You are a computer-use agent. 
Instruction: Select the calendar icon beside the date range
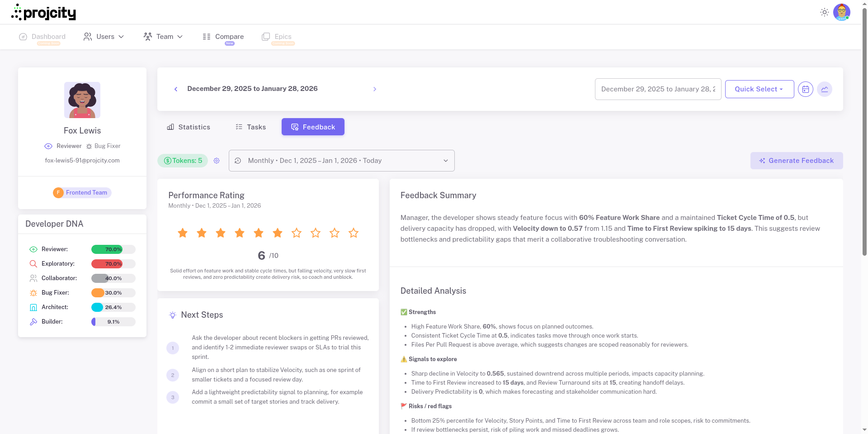806,89
